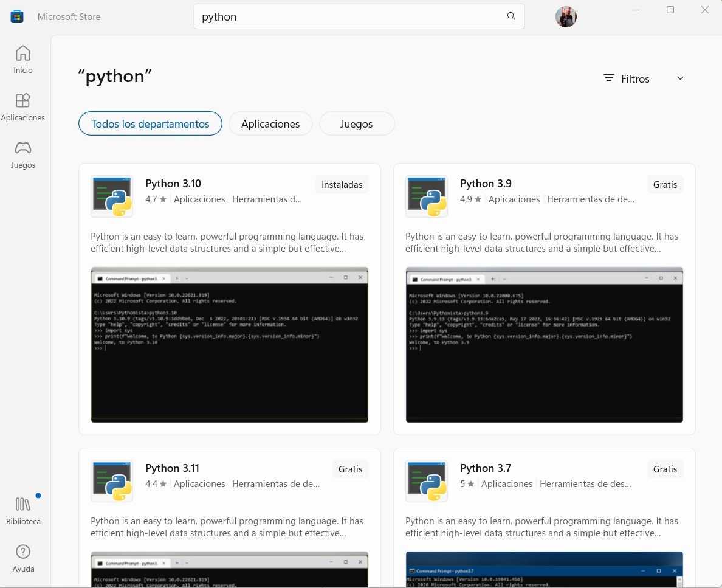Open the Inicio sidebar icon

[x=22, y=59]
